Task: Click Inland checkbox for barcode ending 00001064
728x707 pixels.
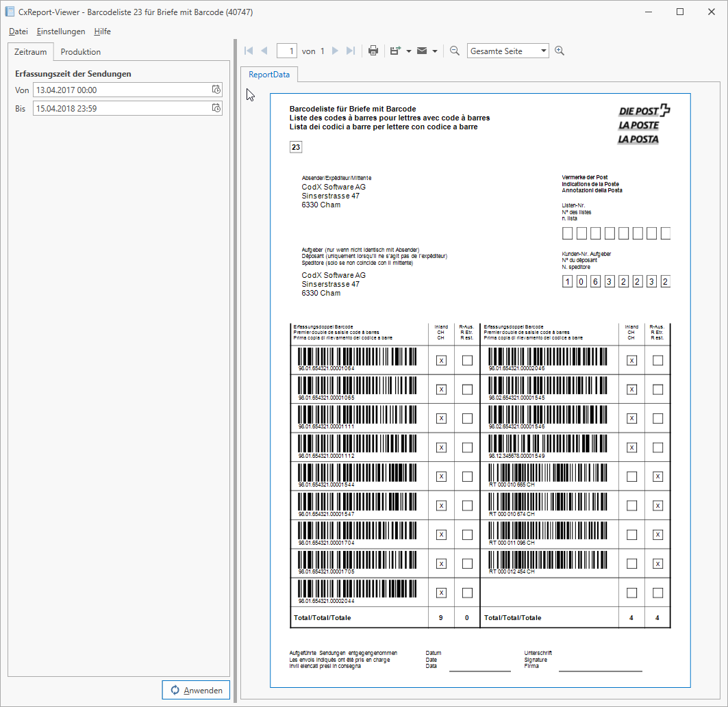Action: (442, 361)
